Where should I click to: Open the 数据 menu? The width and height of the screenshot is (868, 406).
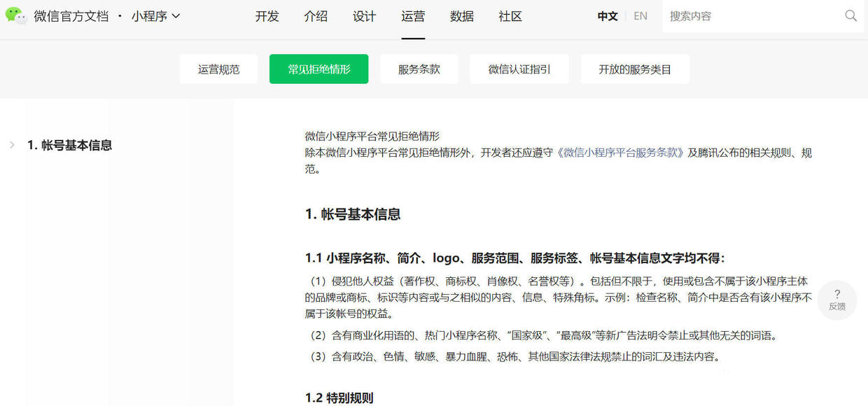click(x=462, y=16)
